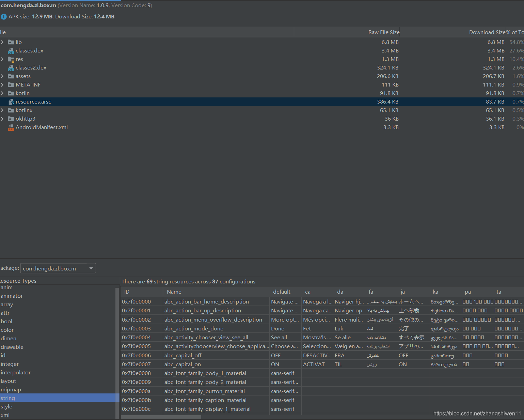The width and height of the screenshot is (524, 420).
Task: Click the classes2.dex file icon
Action: (x=11, y=68)
